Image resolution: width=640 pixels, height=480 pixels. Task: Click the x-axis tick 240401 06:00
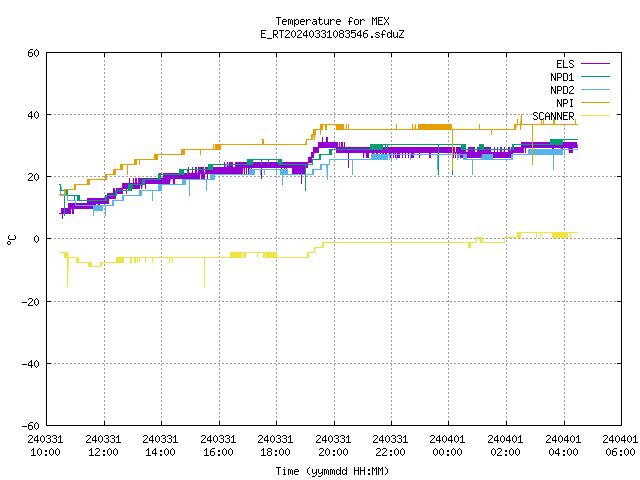(620, 446)
